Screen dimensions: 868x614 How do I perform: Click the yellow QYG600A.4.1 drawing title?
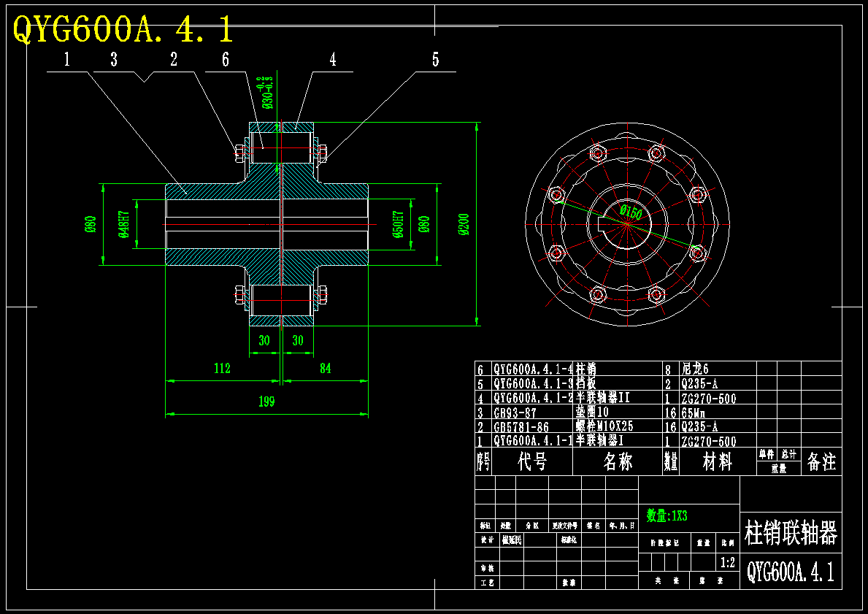123,29
